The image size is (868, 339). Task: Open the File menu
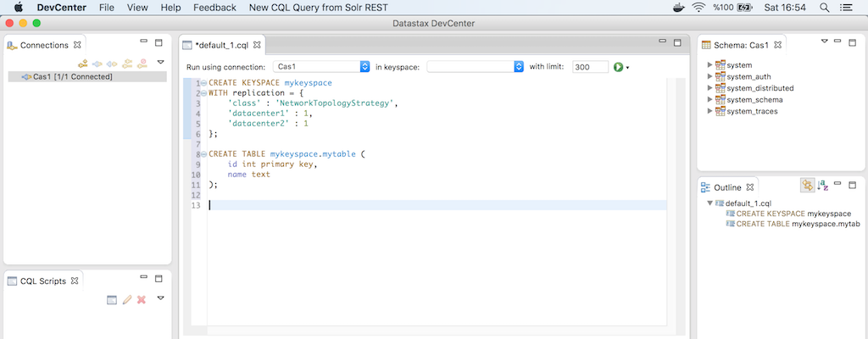106,8
